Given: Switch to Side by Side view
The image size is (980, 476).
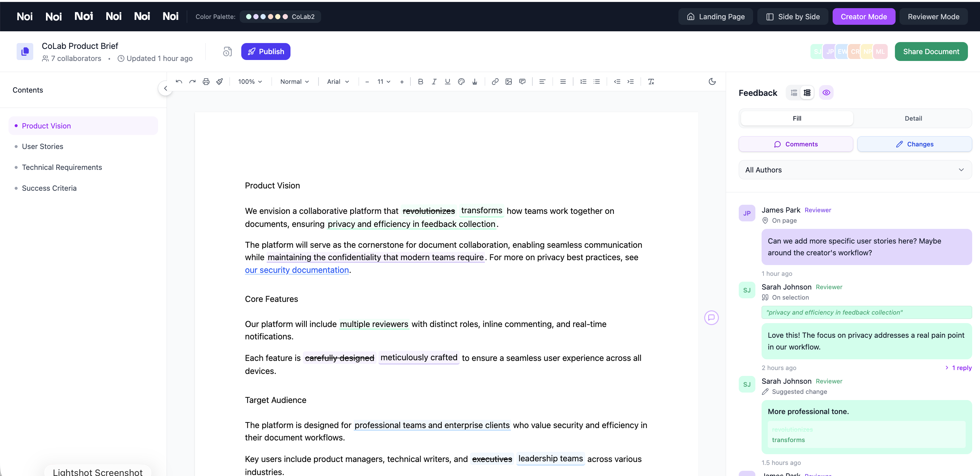Looking at the screenshot, I should click(x=793, y=16).
